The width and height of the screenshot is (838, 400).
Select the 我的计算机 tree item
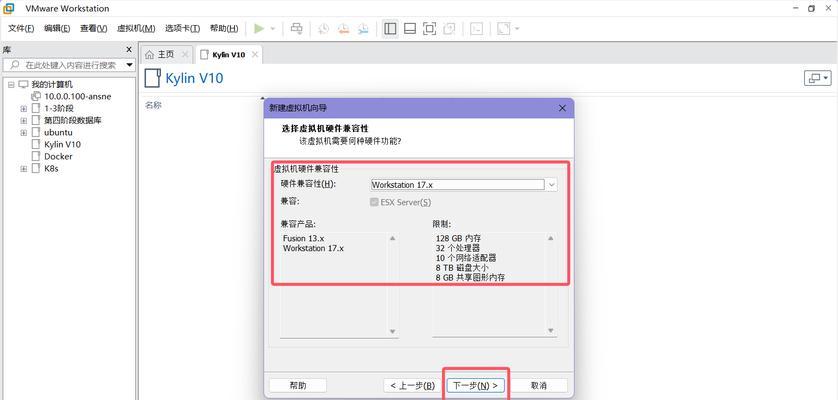click(x=52, y=84)
